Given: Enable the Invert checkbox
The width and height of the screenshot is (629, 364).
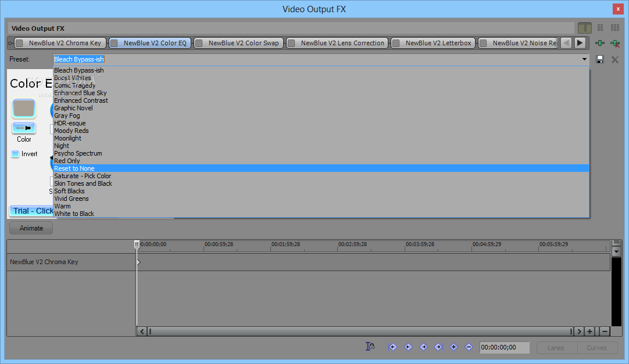Looking at the screenshot, I should tap(15, 154).
